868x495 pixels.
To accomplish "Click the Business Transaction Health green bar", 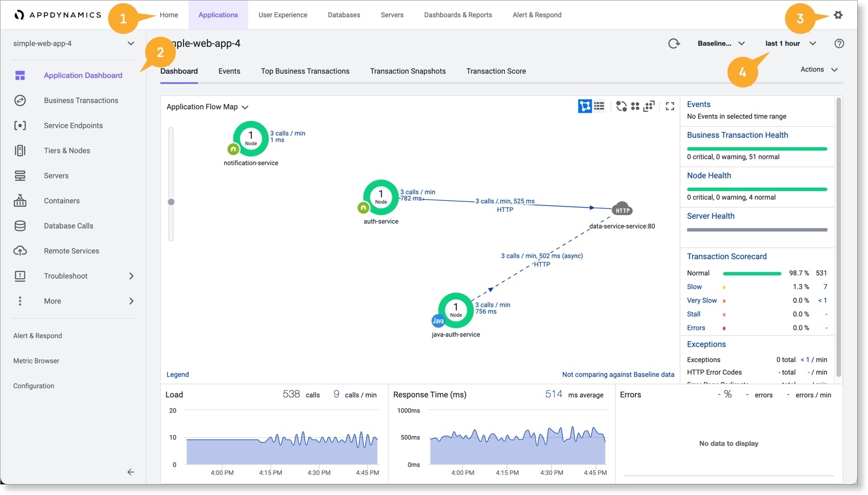I will pos(757,149).
